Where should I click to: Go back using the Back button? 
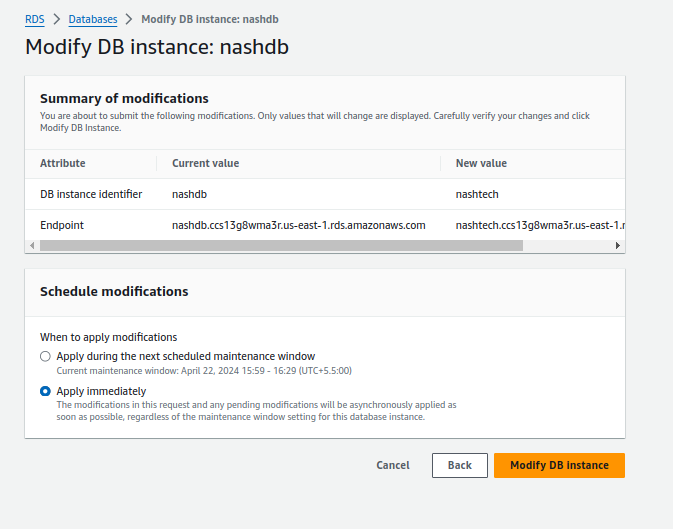click(x=459, y=465)
